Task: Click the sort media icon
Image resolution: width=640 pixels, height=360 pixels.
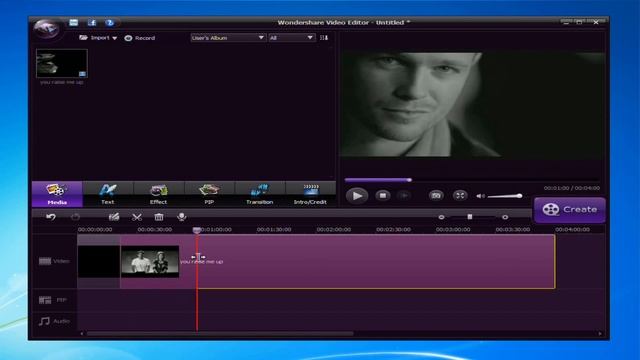Action: (x=324, y=38)
